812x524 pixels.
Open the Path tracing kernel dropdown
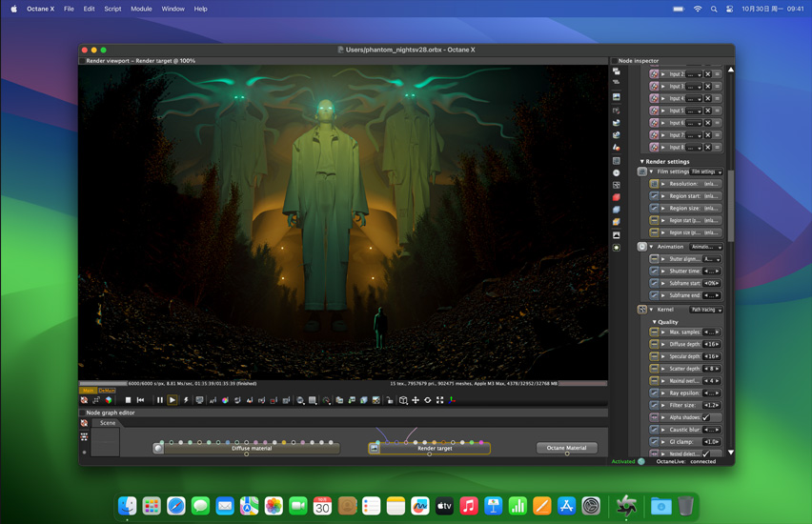tap(705, 310)
